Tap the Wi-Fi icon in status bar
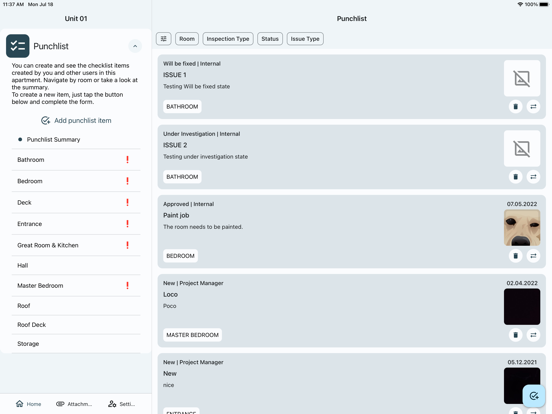552x414 pixels. 520,4
